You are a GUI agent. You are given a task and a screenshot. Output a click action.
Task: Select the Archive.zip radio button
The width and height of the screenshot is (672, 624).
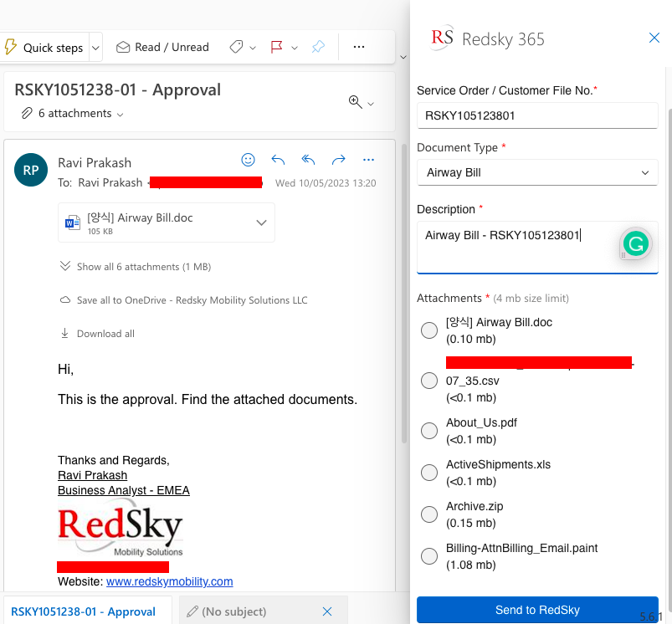click(429, 514)
